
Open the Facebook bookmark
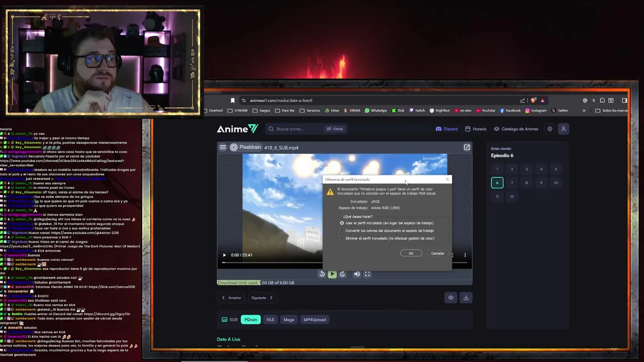pos(510,111)
